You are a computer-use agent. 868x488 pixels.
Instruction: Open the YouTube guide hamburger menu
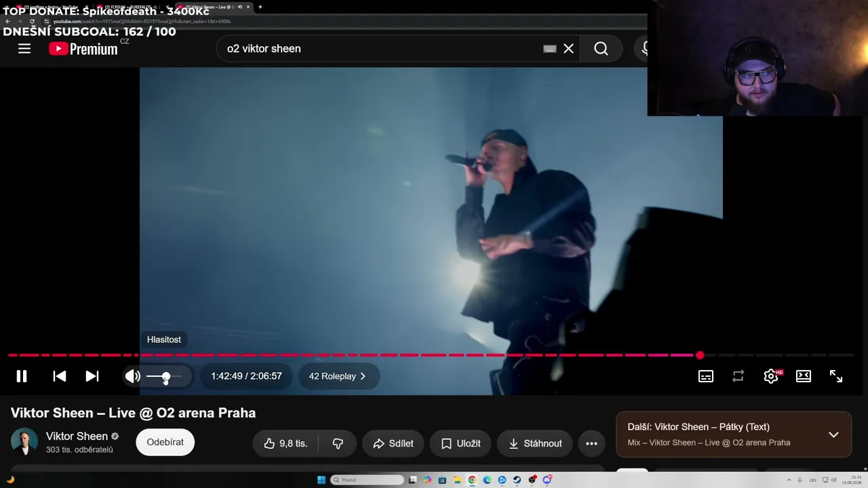tap(24, 49)
